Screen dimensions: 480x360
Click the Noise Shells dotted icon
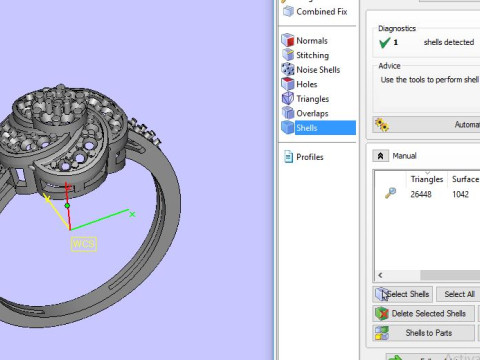[x=287, y=69]
